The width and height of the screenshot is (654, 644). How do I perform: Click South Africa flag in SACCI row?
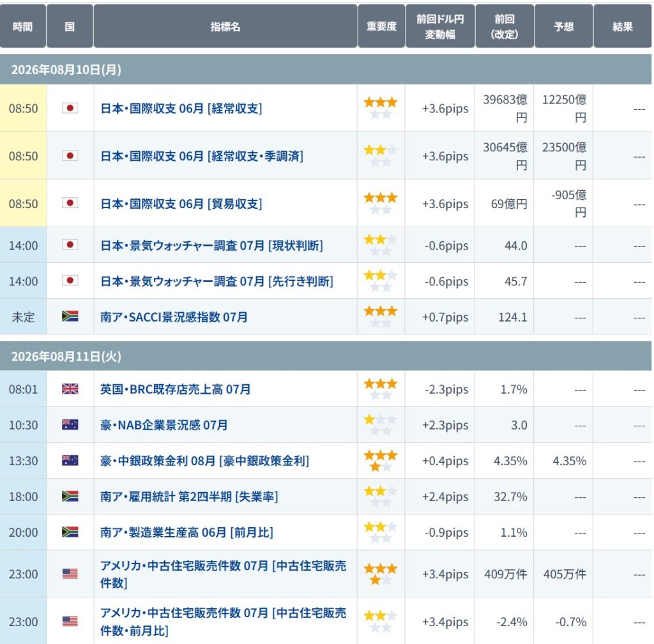click(x=70, y=316)
